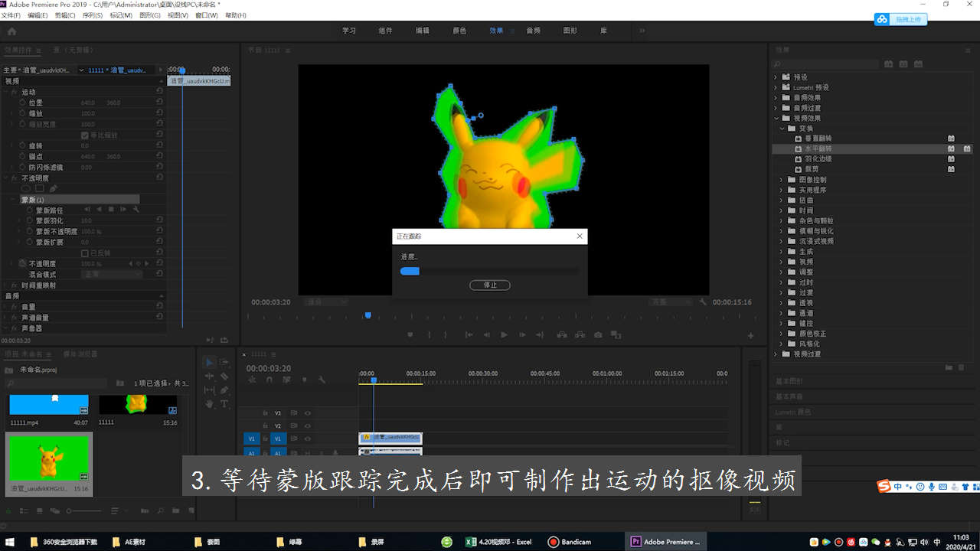Select the Razor tool

pyautogui.click(x=224, y=376)
